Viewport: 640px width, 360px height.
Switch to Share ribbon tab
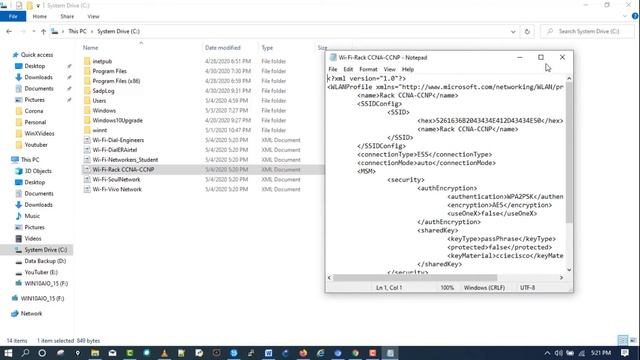tap(67, 16)
